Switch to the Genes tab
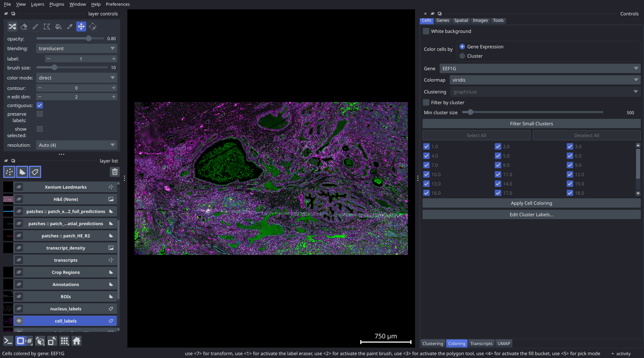The height and width of the screenshot is (358, 644). pos(443,20)
